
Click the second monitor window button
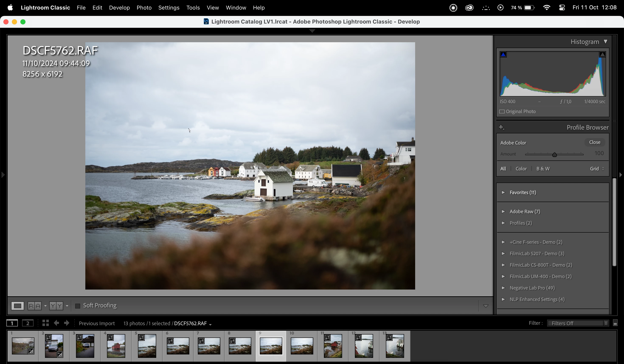(x=28, y=323)
